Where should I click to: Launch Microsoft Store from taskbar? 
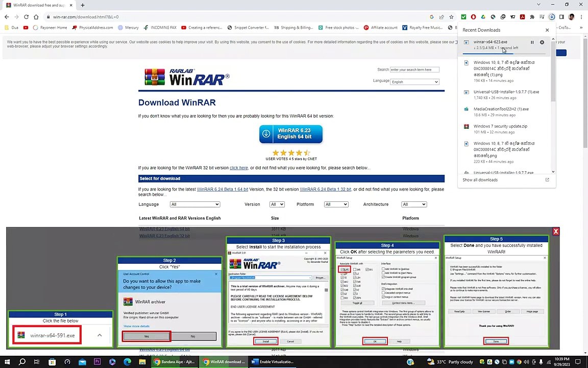(52, 362)
